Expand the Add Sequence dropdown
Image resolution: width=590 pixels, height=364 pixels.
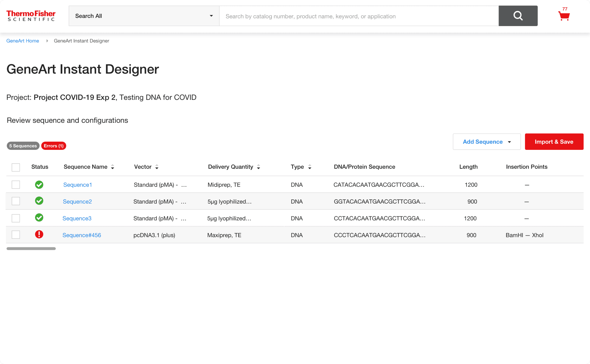487,142
